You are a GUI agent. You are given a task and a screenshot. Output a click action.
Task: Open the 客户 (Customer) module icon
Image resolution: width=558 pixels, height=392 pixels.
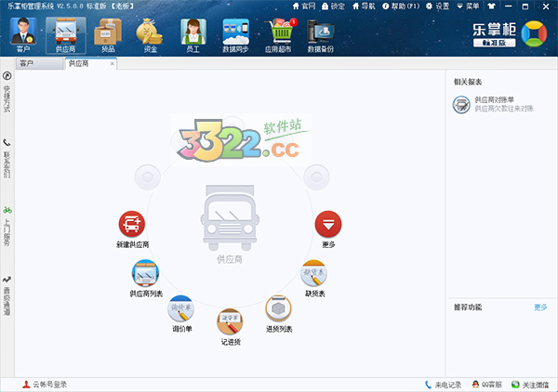23,35
